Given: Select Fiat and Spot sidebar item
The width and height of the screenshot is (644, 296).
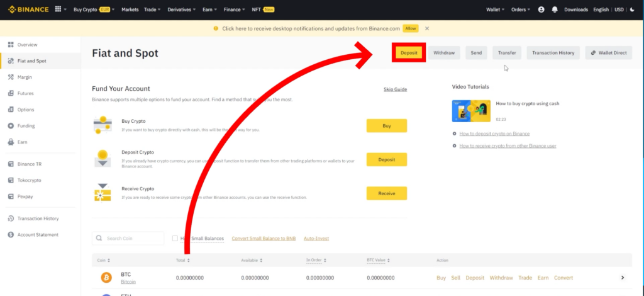Looking at the screenshot, I should [x=40, y=61].
